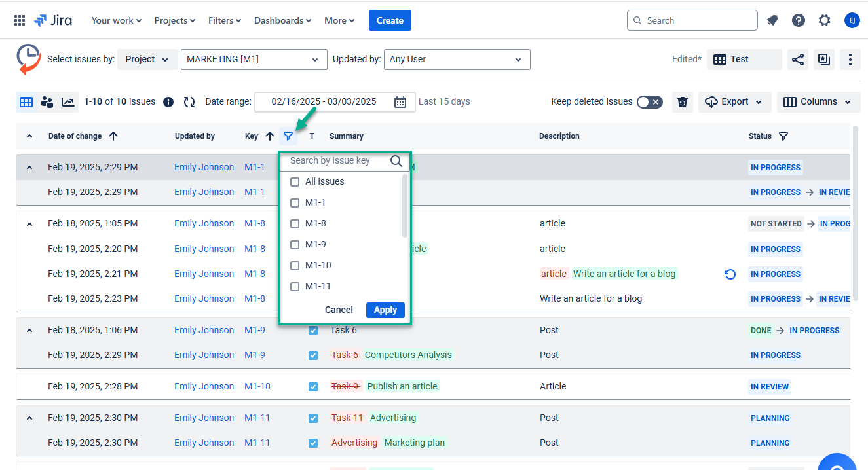
Task: Click the trash bin deleted issues icon
Action: point(683,102)
